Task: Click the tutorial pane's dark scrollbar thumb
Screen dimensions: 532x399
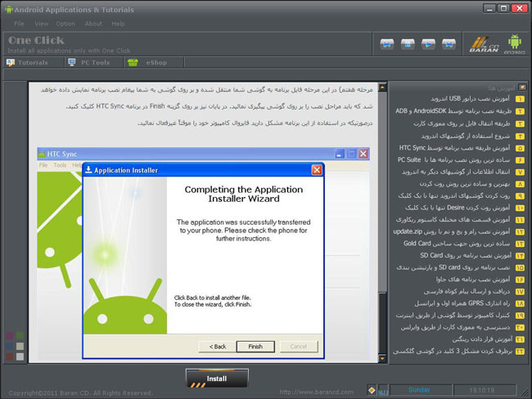Action: (382, 323)
